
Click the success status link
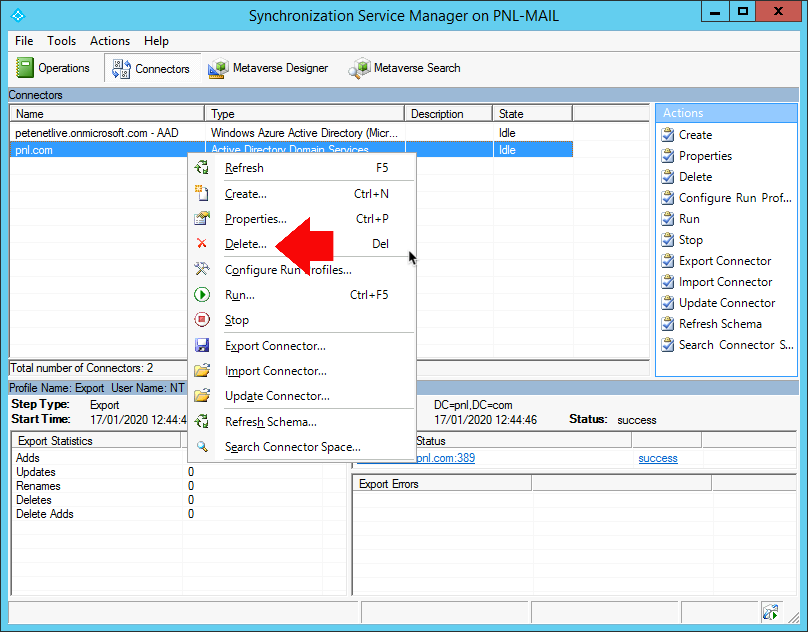click(x=658, y=458)
